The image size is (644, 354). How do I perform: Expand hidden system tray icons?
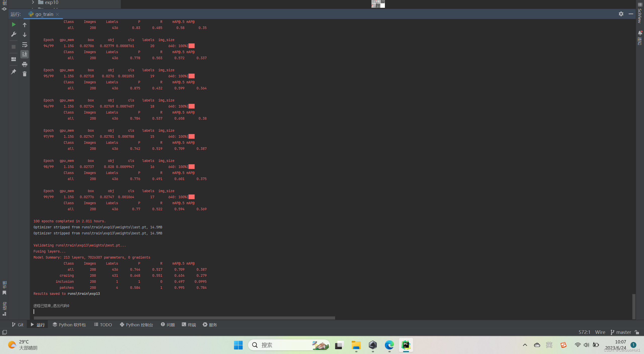(x=525, y=345)
